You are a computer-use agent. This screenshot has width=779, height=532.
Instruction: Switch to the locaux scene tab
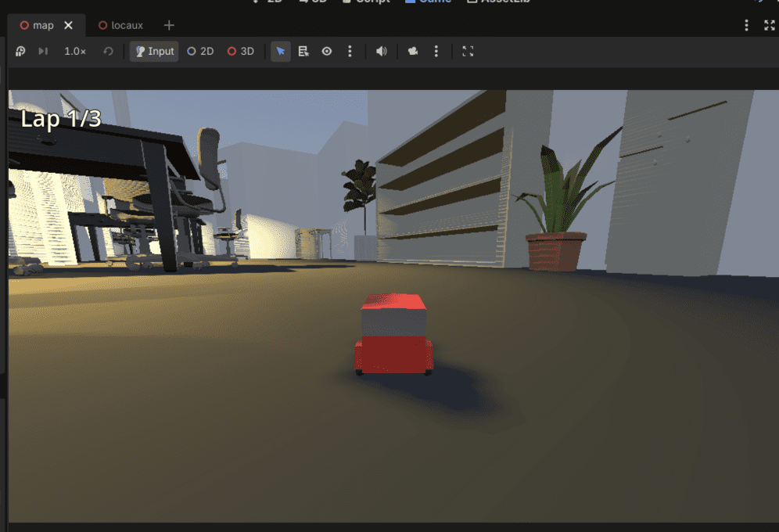point(120,25)
